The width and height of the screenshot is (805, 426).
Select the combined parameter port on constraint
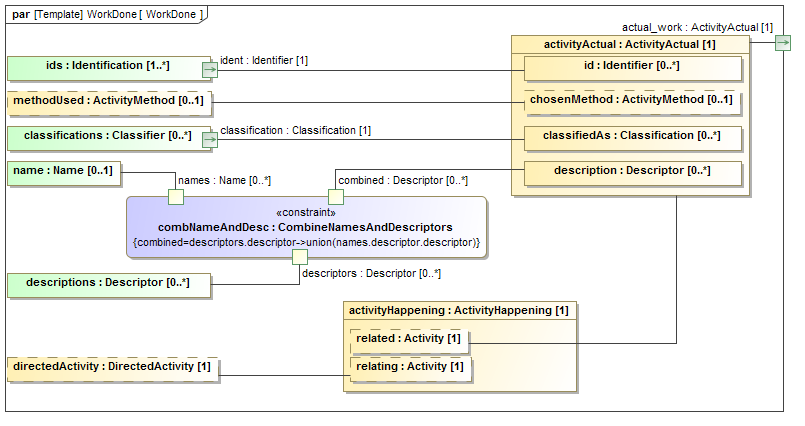coord(336,197)
